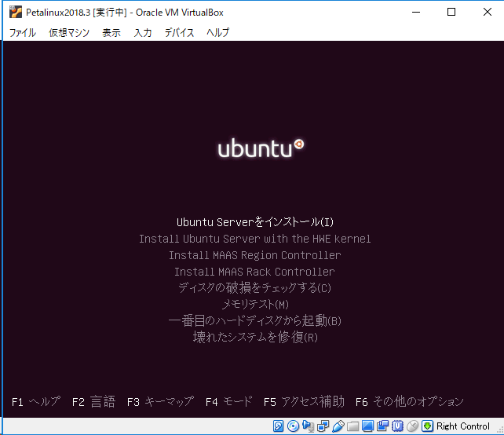504x435 pixels.
Task: Select Ubuntu Serverをインストール boot option
Action: 255,222
